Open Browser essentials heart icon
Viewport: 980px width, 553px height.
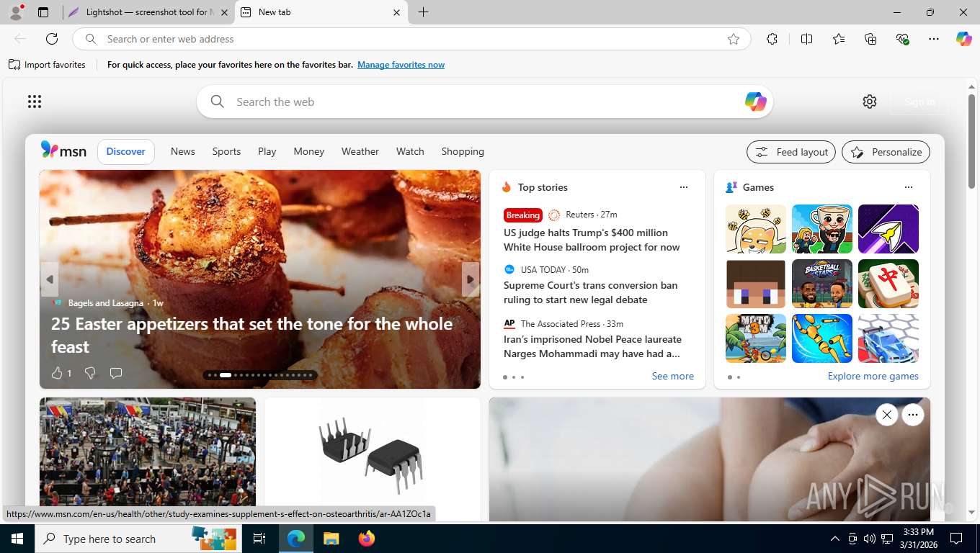902,39
